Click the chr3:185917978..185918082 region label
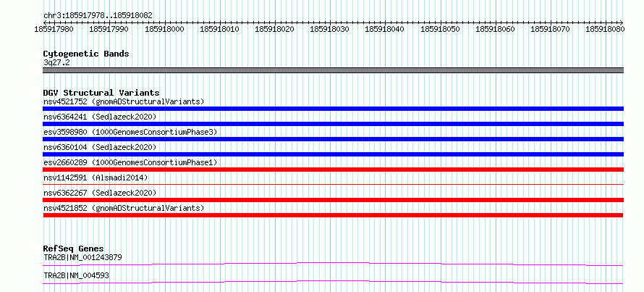Screen dimensions: 644x292 [x=98, y=16]
